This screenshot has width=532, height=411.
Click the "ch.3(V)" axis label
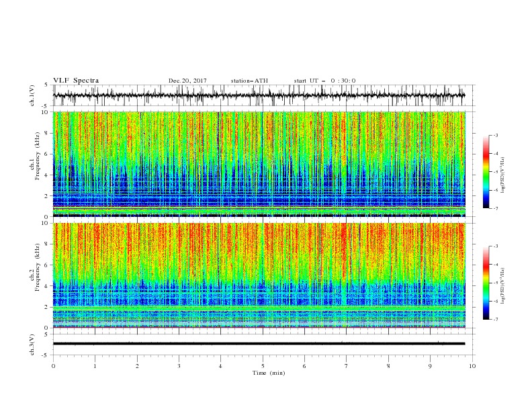[x=32, y=345]
